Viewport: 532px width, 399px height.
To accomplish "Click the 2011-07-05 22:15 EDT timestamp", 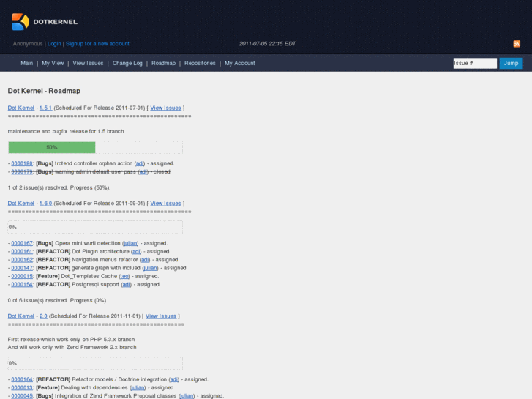I will tap(267, 44).
